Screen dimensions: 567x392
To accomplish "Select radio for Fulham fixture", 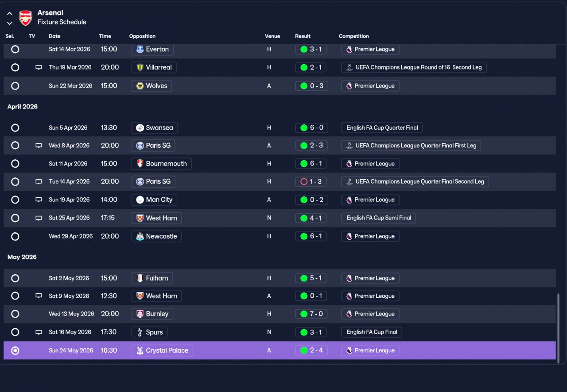I will tap(15, 278).
